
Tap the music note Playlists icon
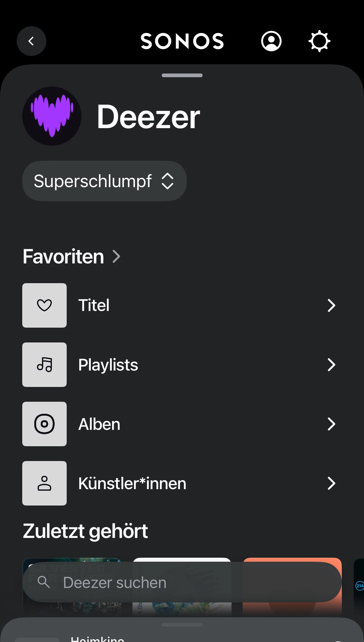coord(44,365)
